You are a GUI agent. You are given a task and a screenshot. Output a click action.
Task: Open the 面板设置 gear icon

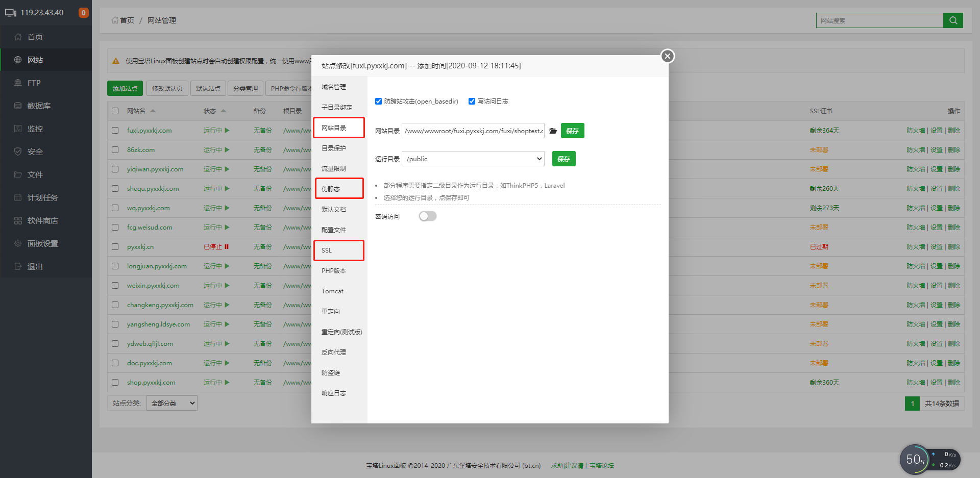pos(18,243)
